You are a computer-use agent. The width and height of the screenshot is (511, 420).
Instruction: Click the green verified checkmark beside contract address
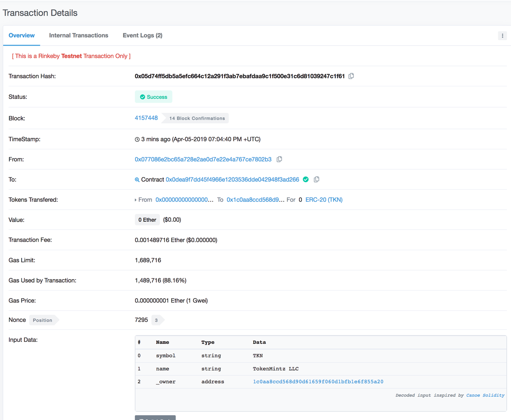click(305, 180)
